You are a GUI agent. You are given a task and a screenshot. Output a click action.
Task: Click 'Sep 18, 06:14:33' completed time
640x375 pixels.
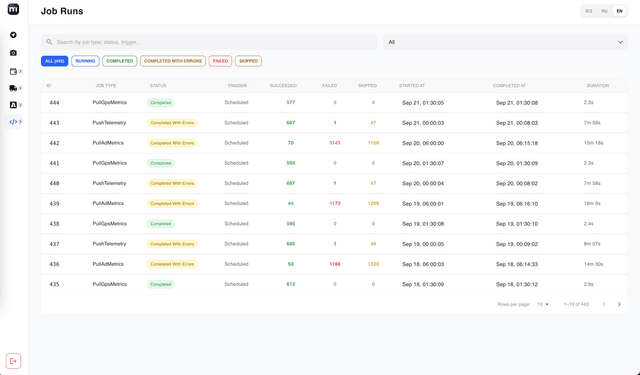(x=517, y=264)
